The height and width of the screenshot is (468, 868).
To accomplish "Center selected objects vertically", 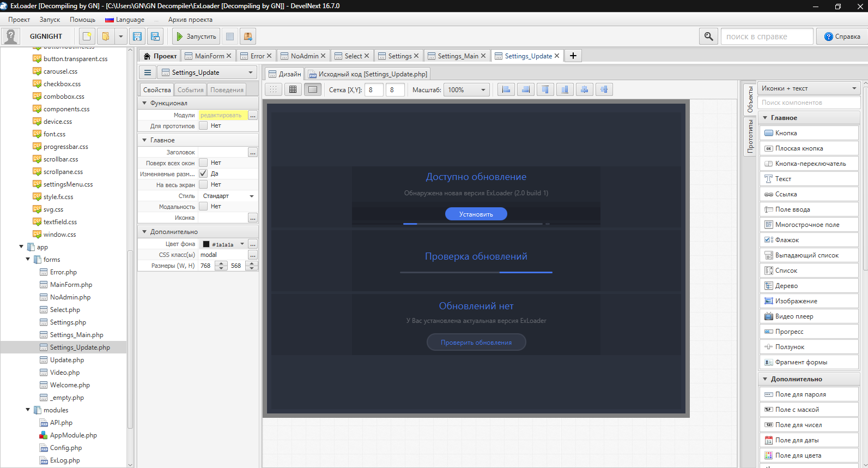I will [x=604, y=89].
